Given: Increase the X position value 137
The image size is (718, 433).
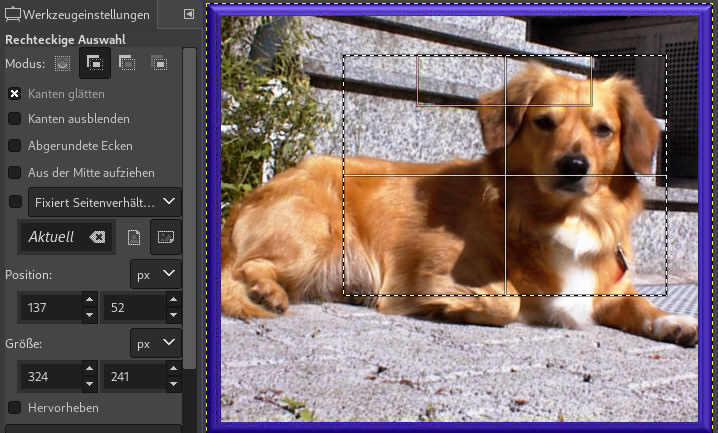Looking at the screenshot, I should click(90, 300).
